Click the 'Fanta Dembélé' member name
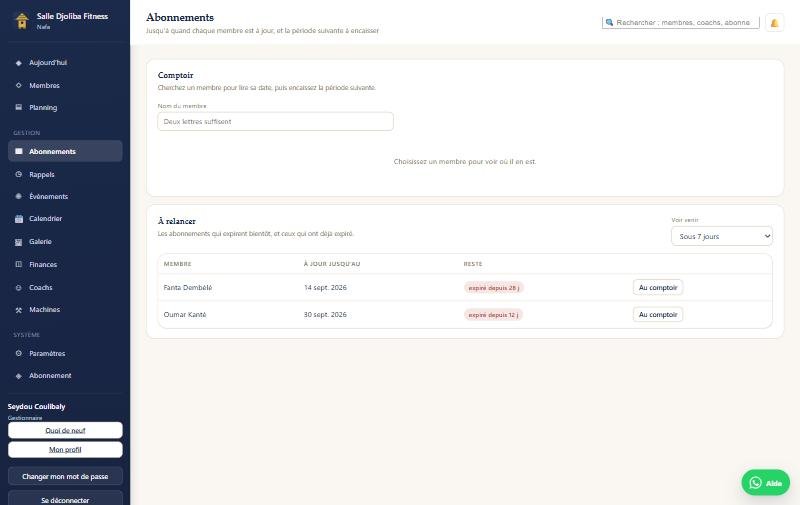Viewport: 800px width, 505px height. [188, 288]
